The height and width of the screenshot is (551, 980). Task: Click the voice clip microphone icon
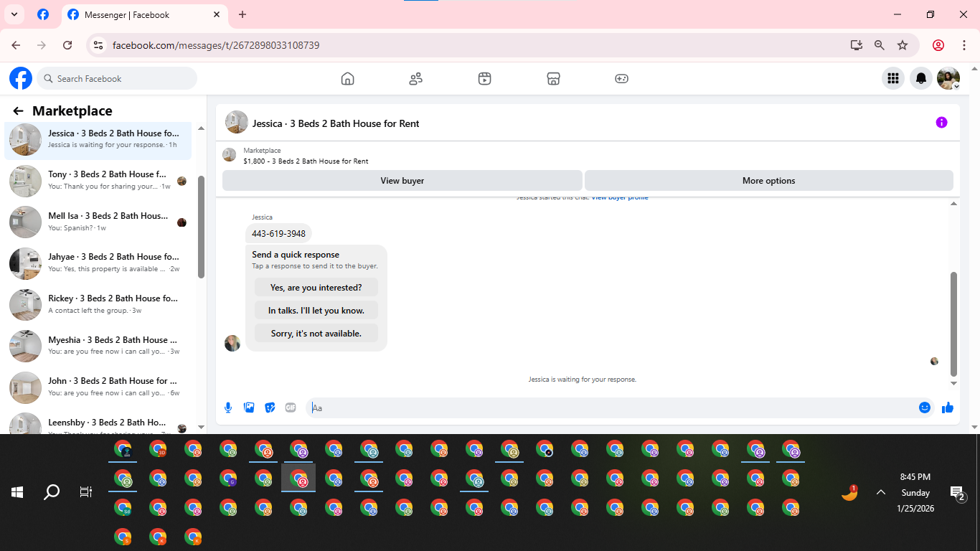pos(228,408)
